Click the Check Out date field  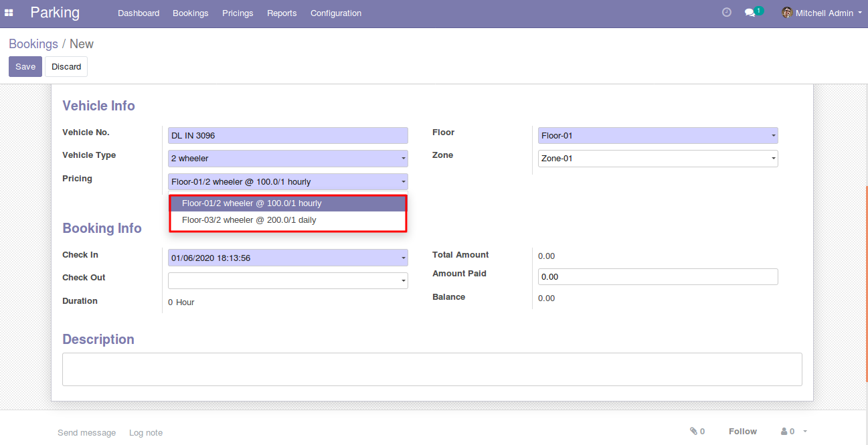(x=288, y=280)
